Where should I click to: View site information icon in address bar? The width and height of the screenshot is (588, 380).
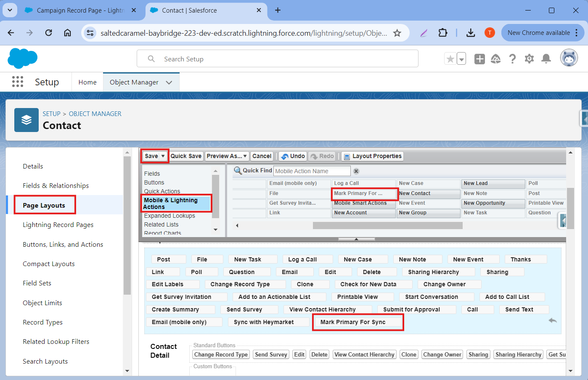pos(90,33)
